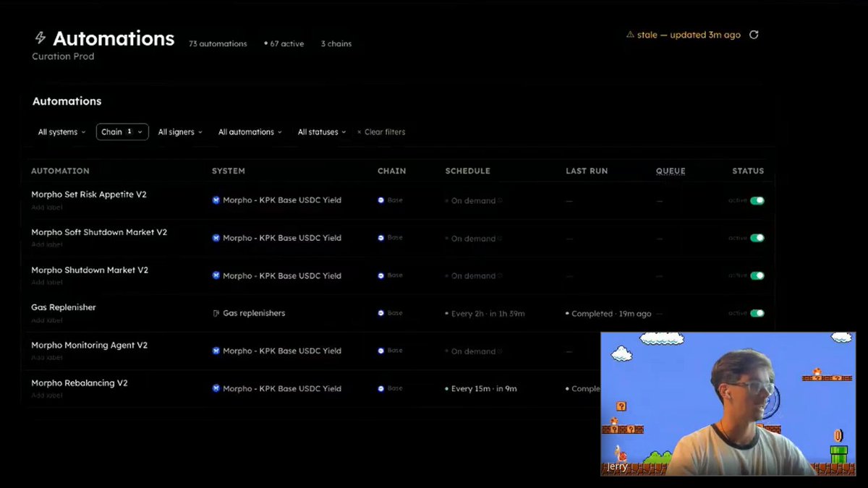The width and height of the screenshot is (868, 488).
Task: Click the "67 active" count in the header
Action: click(x=284, y=44)
